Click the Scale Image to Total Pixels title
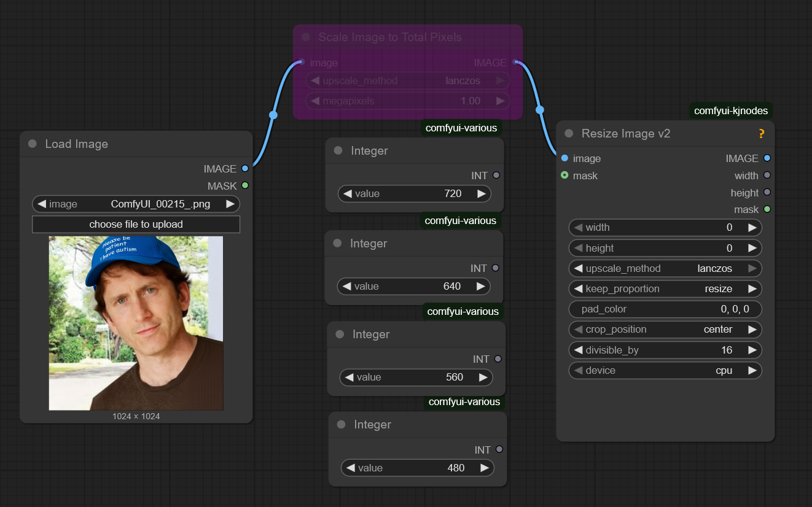The image size is (812, 507). 390,37
